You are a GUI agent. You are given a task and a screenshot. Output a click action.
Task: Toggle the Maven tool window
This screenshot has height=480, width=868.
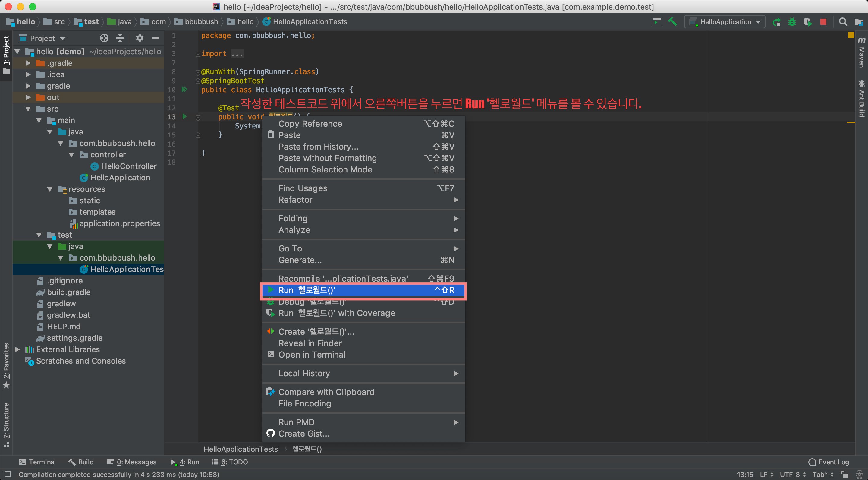(862, 52)
